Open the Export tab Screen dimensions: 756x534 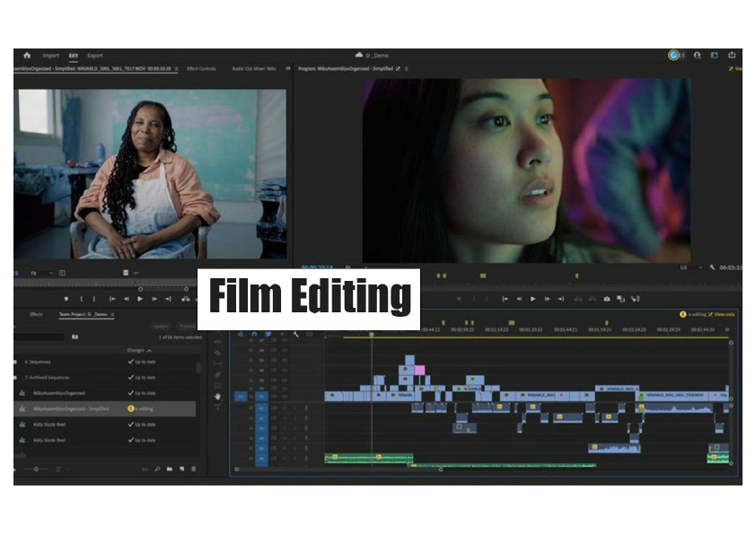tap(95, 56)
